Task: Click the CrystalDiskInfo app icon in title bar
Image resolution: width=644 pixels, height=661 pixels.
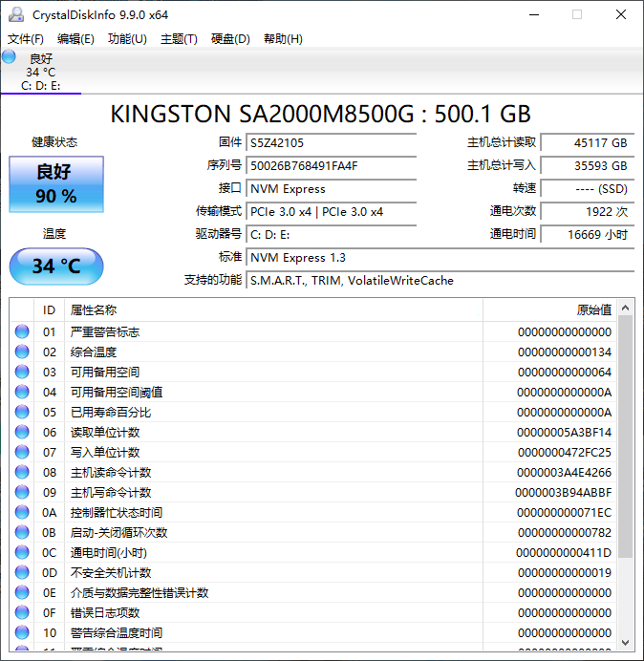Action: (16, 14)
